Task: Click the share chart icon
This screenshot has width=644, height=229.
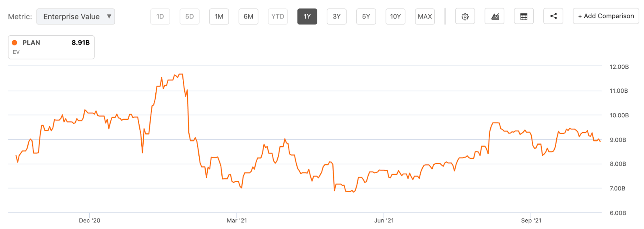Action: click(x=553, y=16)
